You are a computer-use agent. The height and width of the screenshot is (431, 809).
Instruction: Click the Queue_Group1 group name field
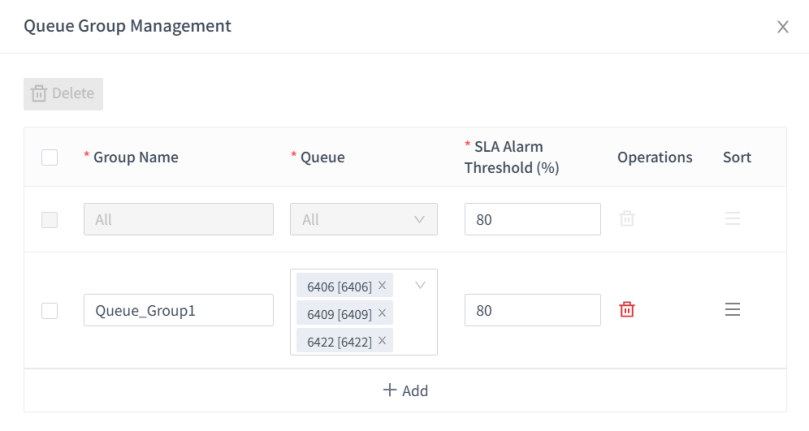(178, 310)
